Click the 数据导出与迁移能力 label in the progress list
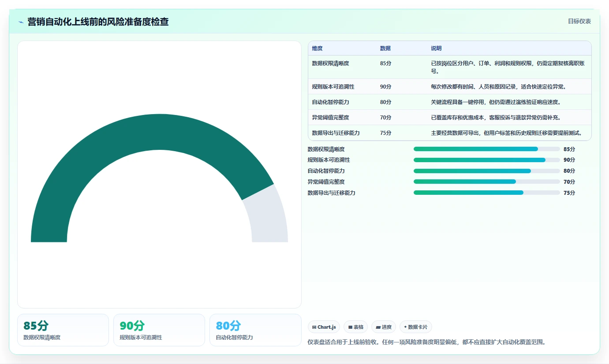Image resolution: width=609 pixels, height=364 pixels. click(332, 193)
